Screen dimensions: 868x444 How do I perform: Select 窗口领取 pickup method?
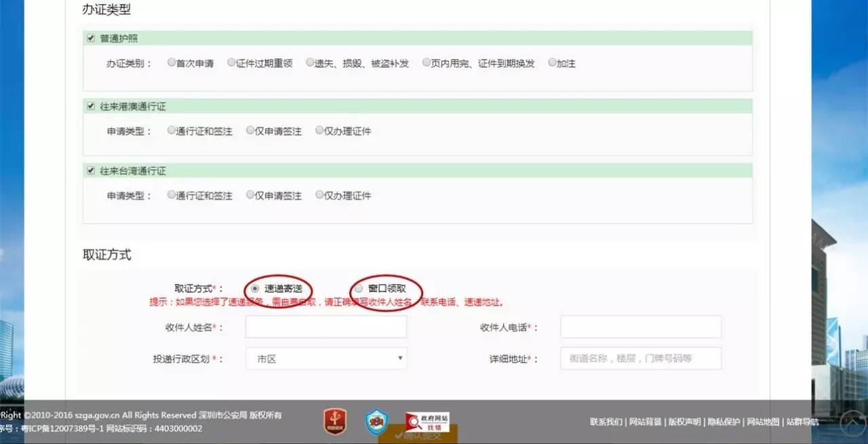click(x=359, y=289)
